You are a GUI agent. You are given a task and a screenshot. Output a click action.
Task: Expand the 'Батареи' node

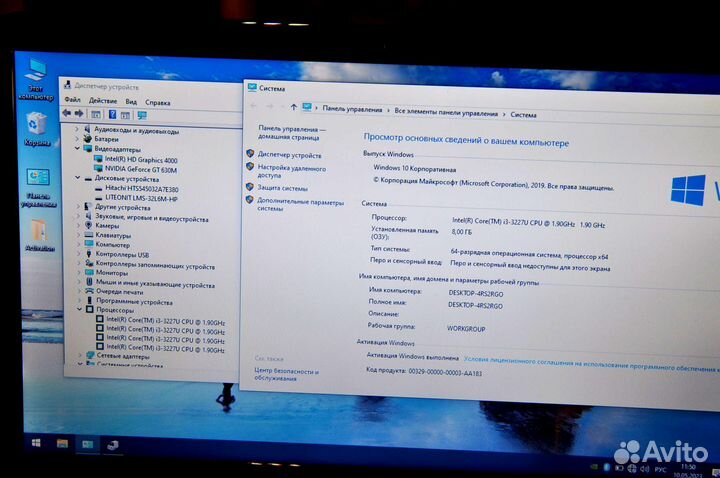77,139
